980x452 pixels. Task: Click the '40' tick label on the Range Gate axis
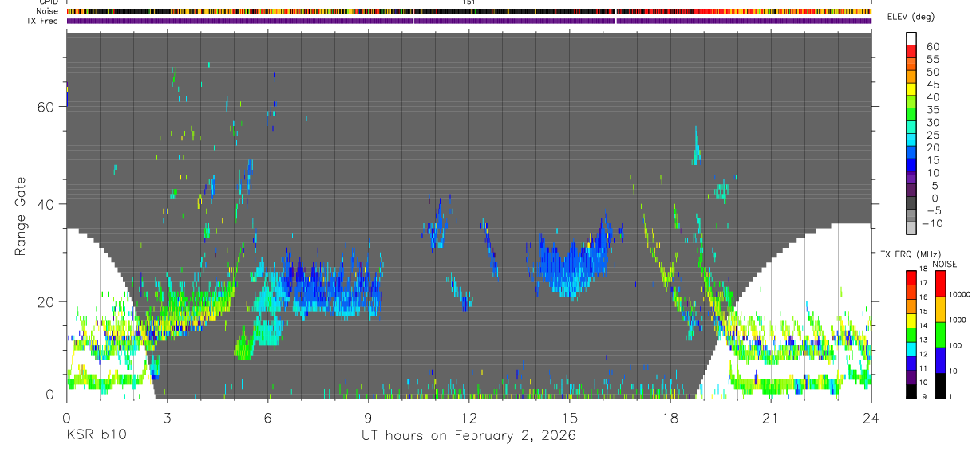(x=45, y=204)
